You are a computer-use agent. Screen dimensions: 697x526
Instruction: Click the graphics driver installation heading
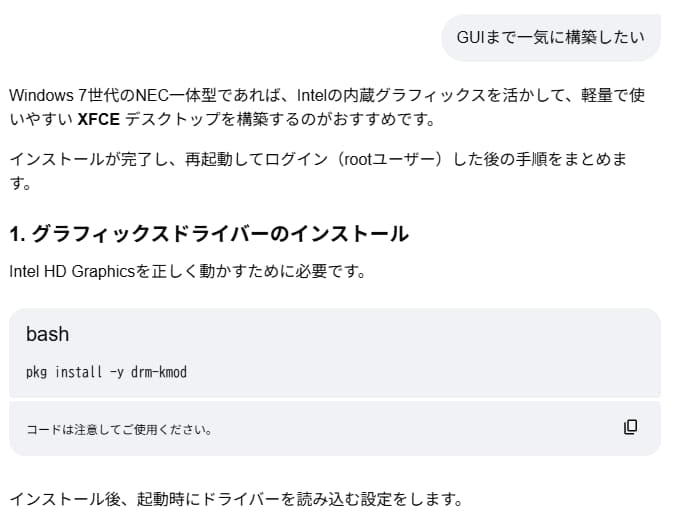pos(208,234)
